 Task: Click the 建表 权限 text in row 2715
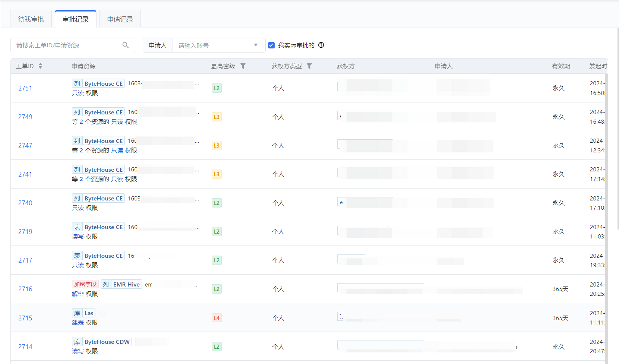(85, 323)
